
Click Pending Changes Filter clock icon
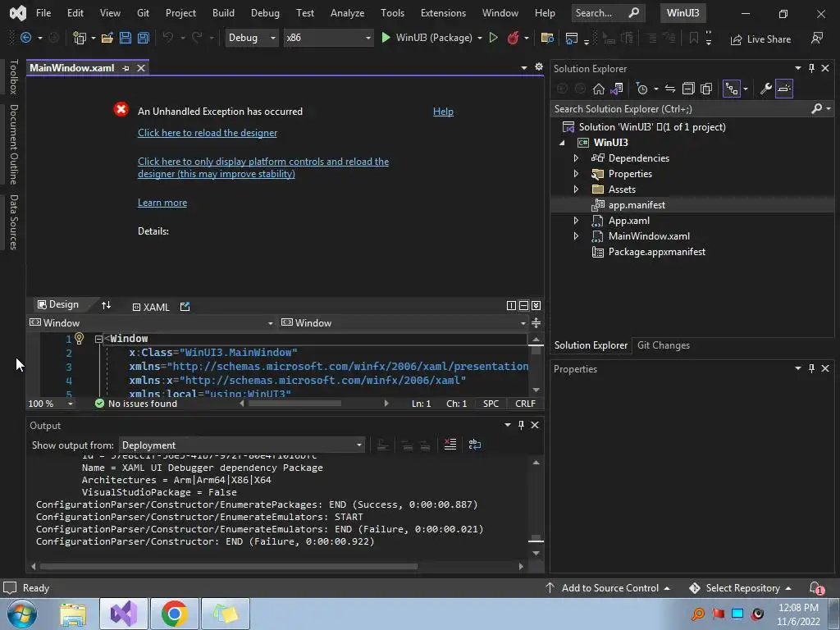click(x=641, y=89)
